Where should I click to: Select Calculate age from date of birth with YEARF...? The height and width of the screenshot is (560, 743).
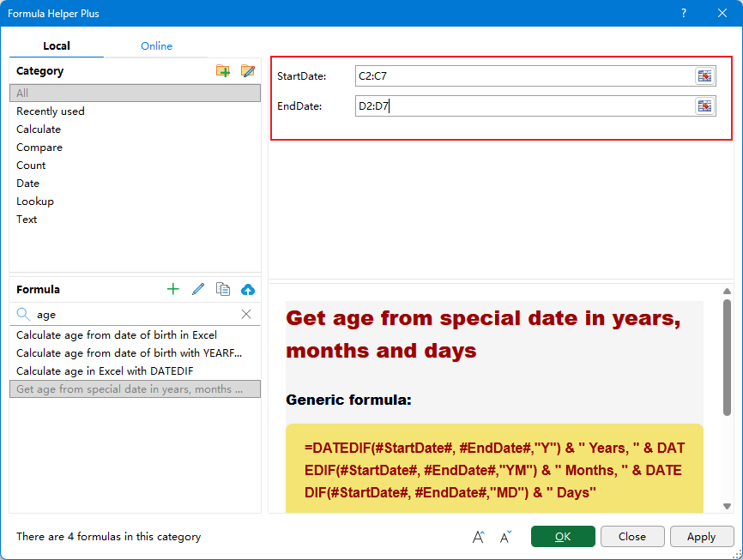tap(135, 353)
